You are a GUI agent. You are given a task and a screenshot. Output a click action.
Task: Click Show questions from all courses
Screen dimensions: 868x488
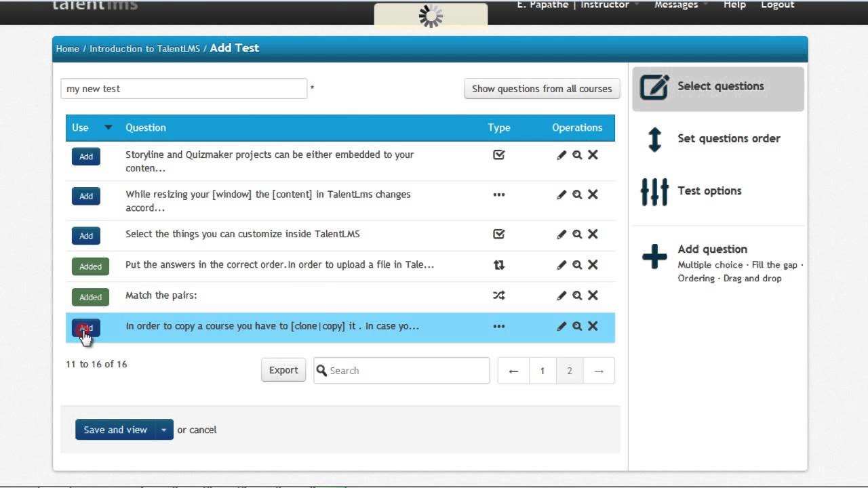pyautogui.click(x=542, y=89)
